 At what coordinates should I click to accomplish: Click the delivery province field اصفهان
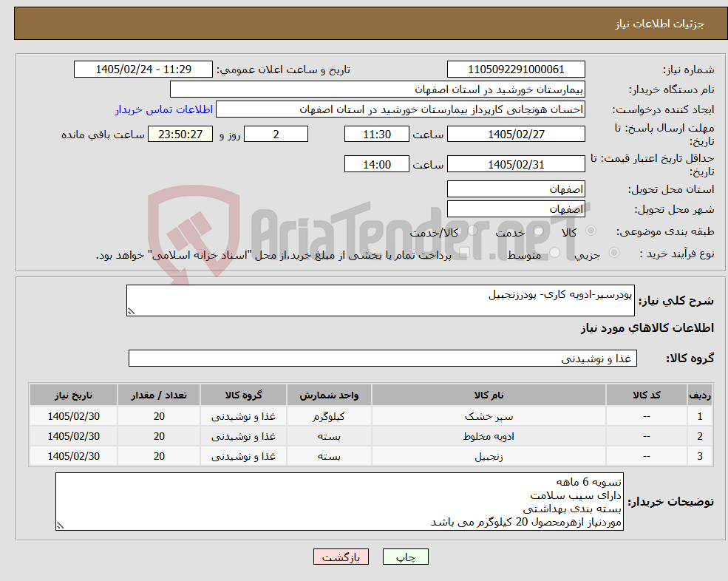(516, 189)
